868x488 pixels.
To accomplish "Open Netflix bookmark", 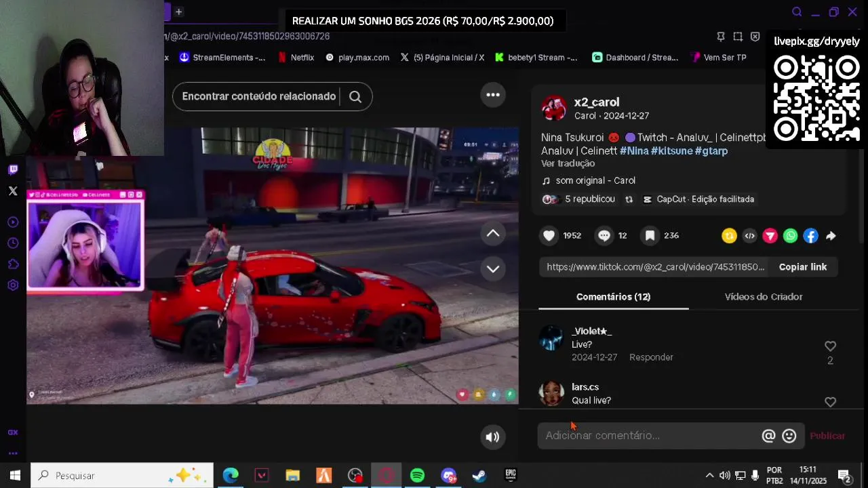I will point(296,58).
